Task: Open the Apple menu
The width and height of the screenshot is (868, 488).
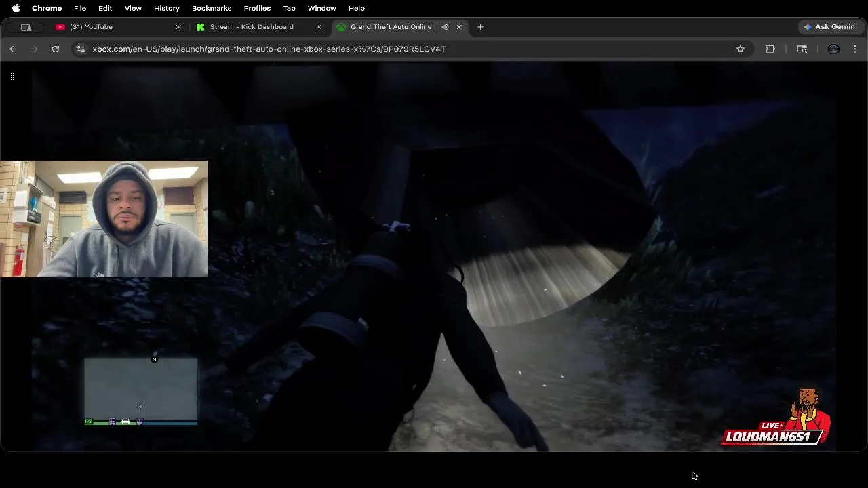Action: point(16,8)
